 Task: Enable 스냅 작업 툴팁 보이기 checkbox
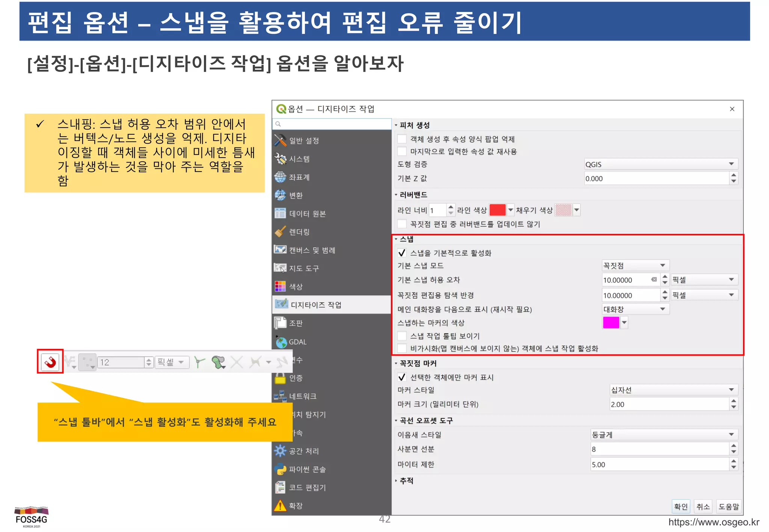coord(402,336)
